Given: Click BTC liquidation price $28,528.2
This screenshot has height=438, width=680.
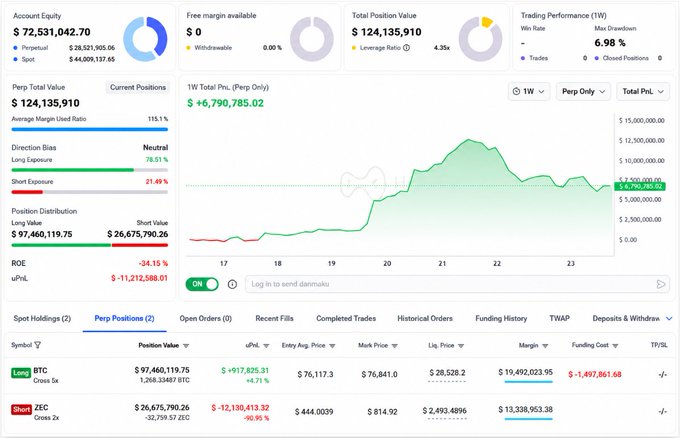Looking at the screenshot, I should click(x=447, y=373).
